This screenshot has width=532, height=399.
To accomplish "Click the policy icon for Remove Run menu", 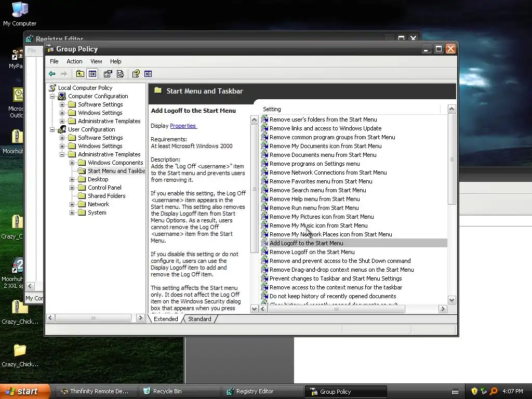I will (264, 208).
